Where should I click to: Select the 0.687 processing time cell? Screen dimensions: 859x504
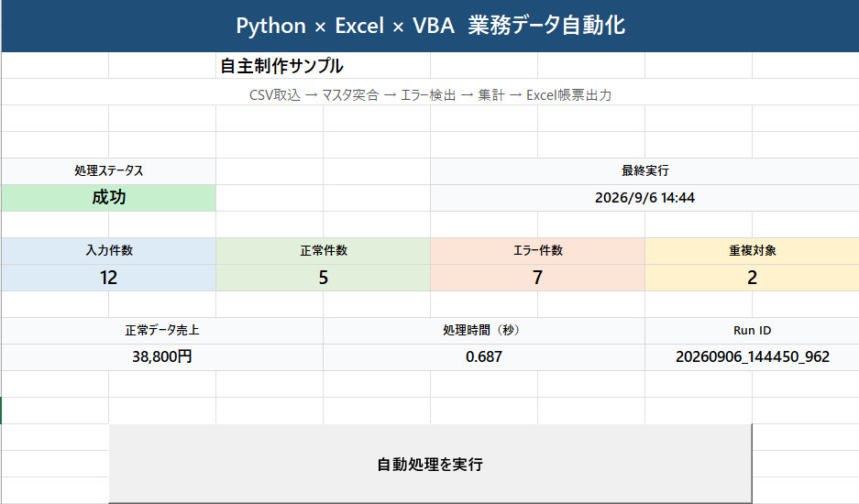484,357
